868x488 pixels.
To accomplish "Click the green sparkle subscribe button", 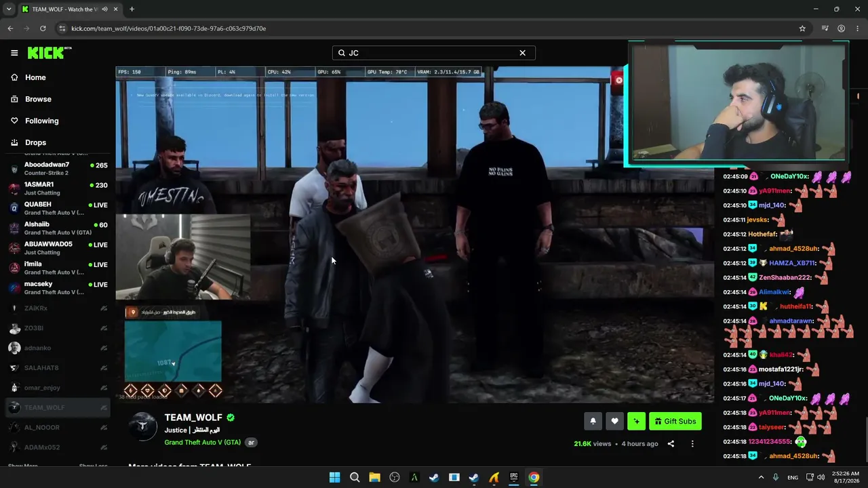I will 636,422.
